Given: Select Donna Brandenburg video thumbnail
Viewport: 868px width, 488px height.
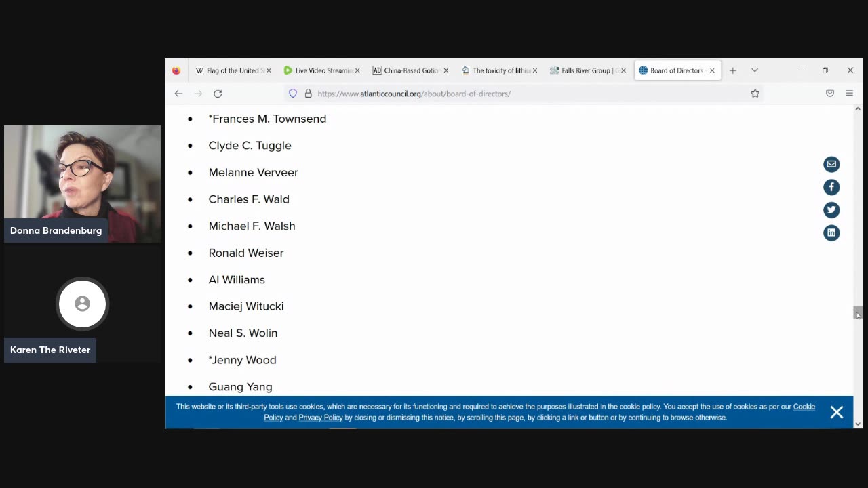Looking at the screenshot, I should click(82, 184).
